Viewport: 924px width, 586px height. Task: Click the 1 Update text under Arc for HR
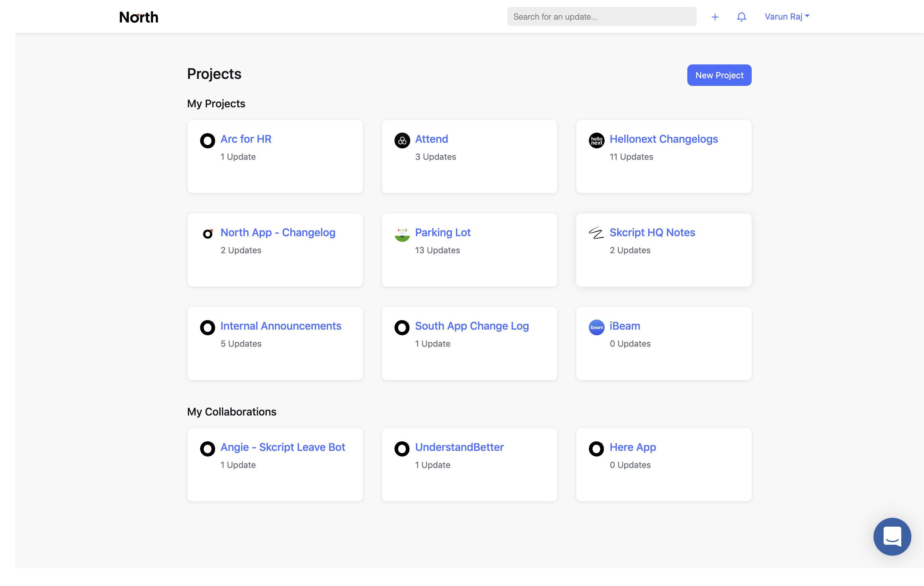[238, 157]
